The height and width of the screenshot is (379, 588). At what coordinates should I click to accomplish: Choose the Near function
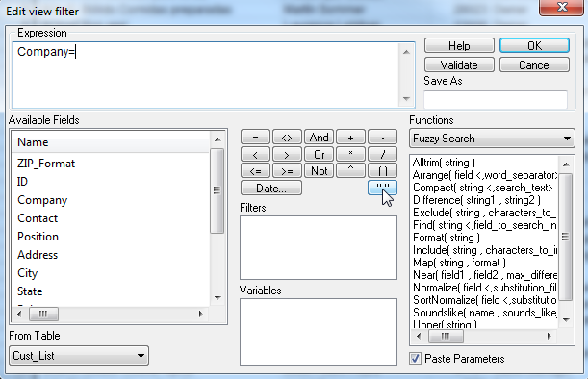(484, 275)
